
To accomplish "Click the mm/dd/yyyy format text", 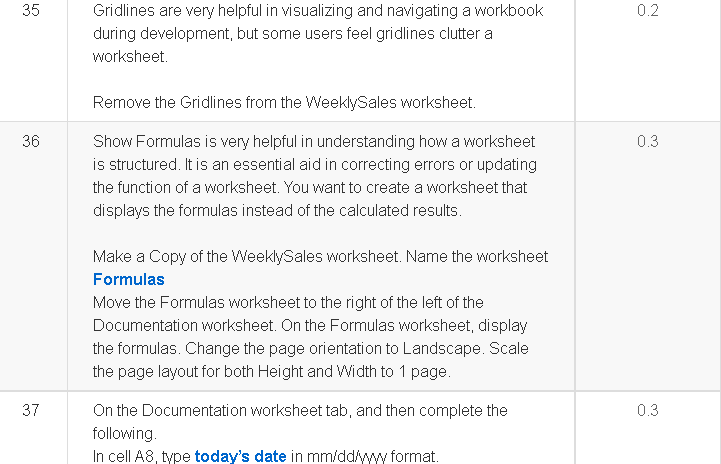I will [x=372, y=456].
